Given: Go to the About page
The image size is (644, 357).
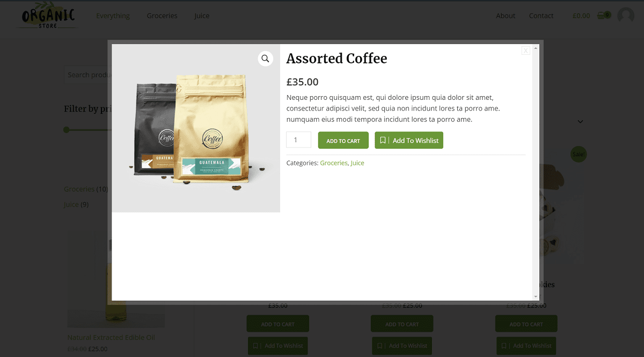Looking at the screenshot, I should tap(506, 16).
